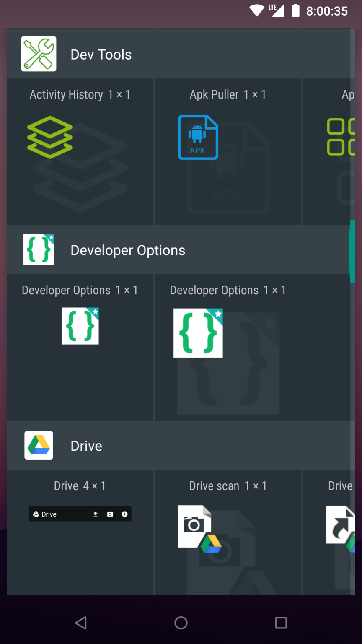The height and width of the screenshot is (644, 362).
Task: Tap the green squares widget icon beside Apk Puller
Action: [x=341, y=137]
